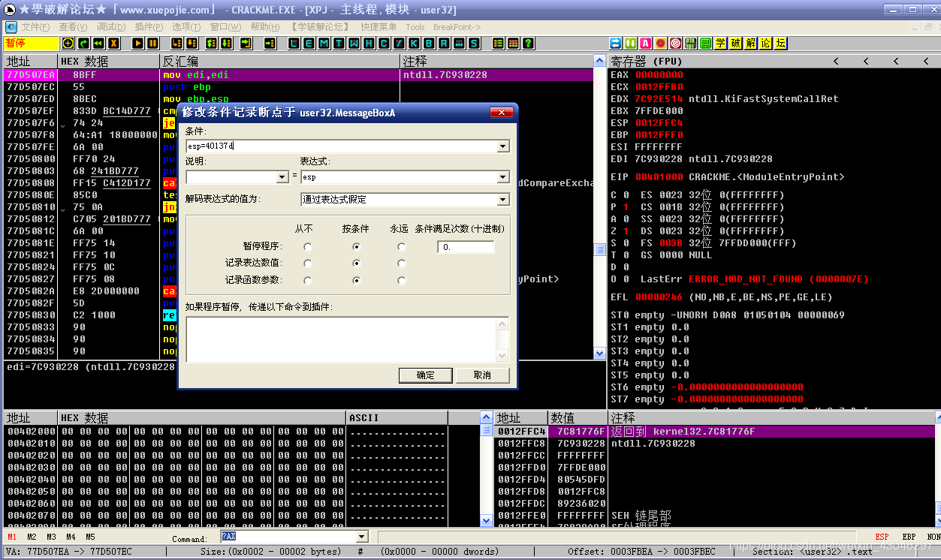The image size is (941, 560).
Task: Click the 反汇编 column header
Action: [x=279, y=61]
